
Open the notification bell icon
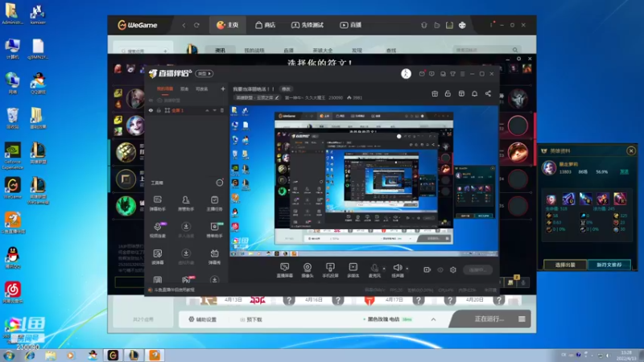(474, 93)
